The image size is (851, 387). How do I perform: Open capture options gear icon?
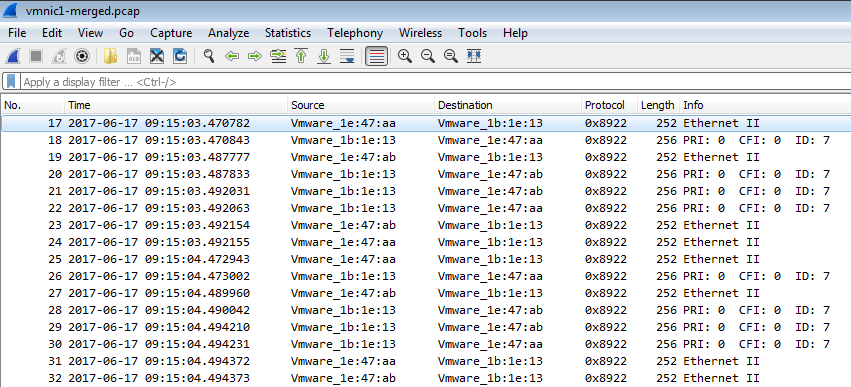82,56
